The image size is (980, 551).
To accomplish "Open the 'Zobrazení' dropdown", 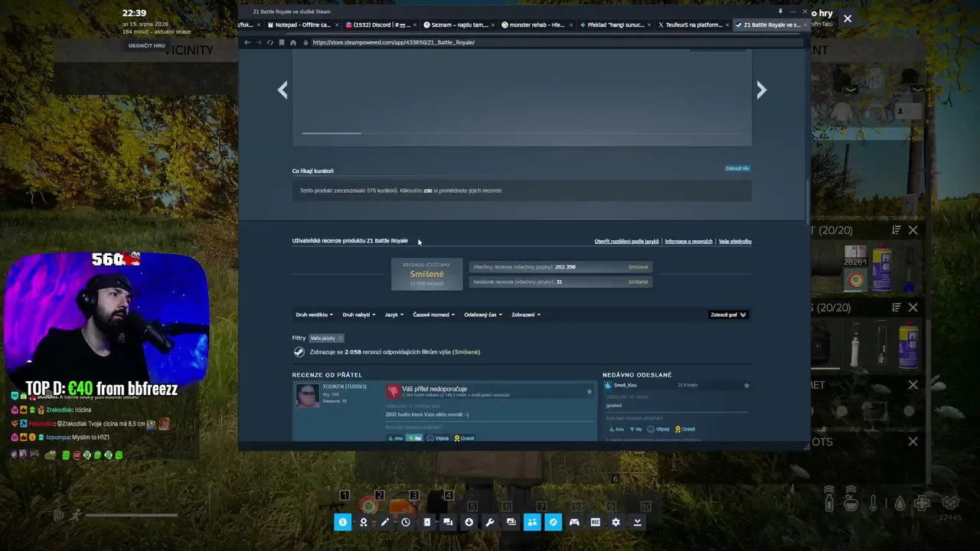I will click(526, 315).
